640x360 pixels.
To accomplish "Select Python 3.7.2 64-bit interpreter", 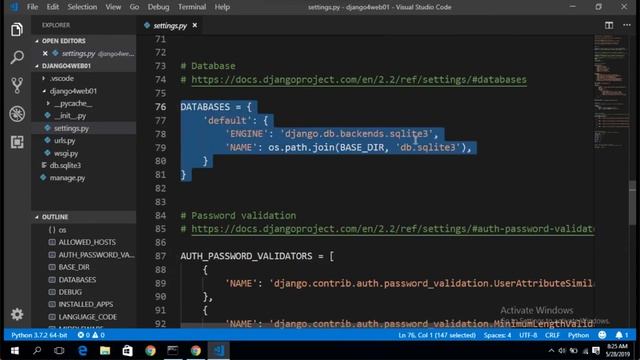I will click(39, 335).
